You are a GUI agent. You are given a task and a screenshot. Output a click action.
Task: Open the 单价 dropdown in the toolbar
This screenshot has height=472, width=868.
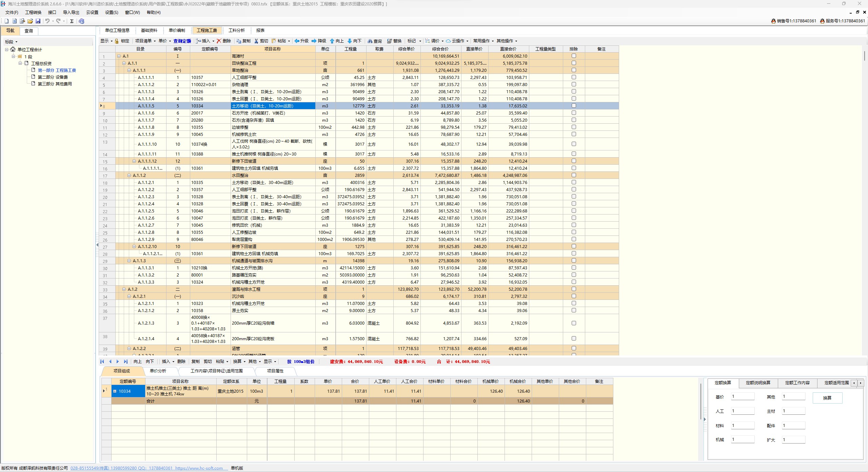coord(165,41)
